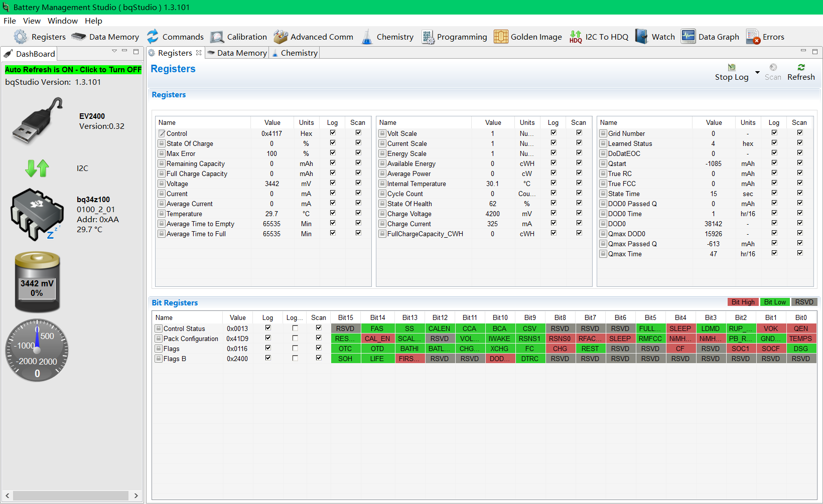The image size is (823, 504).
Task: Click the EV2400 USB adapter icon
Action: point(38,120)
